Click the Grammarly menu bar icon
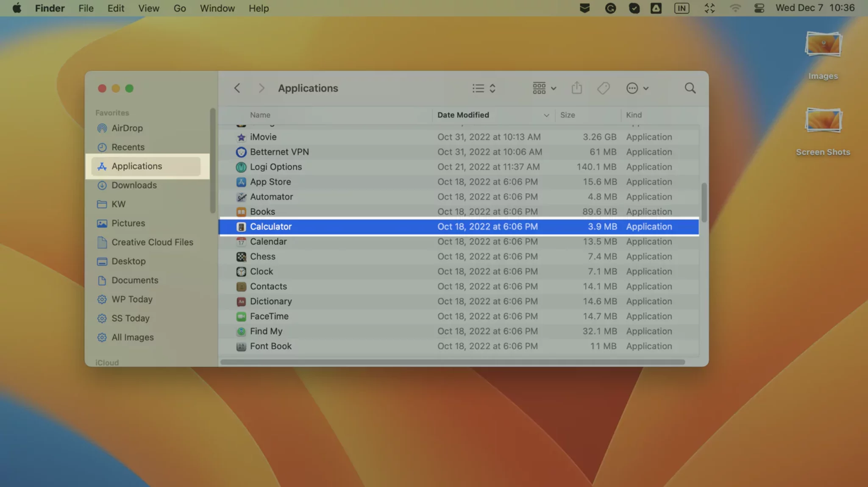 [610, 8]
